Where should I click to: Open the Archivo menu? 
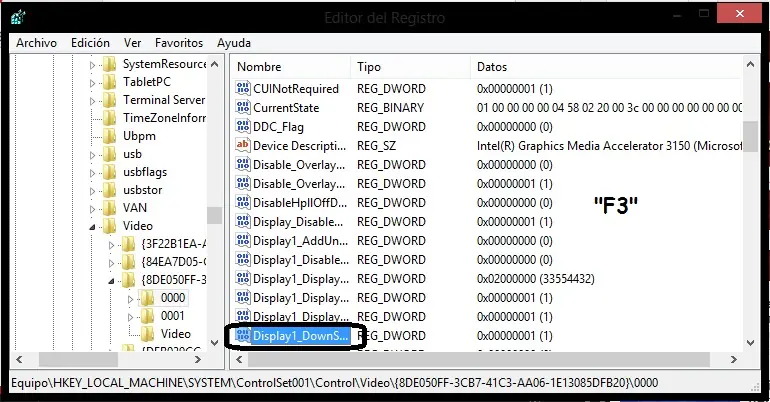coord(36,43)
